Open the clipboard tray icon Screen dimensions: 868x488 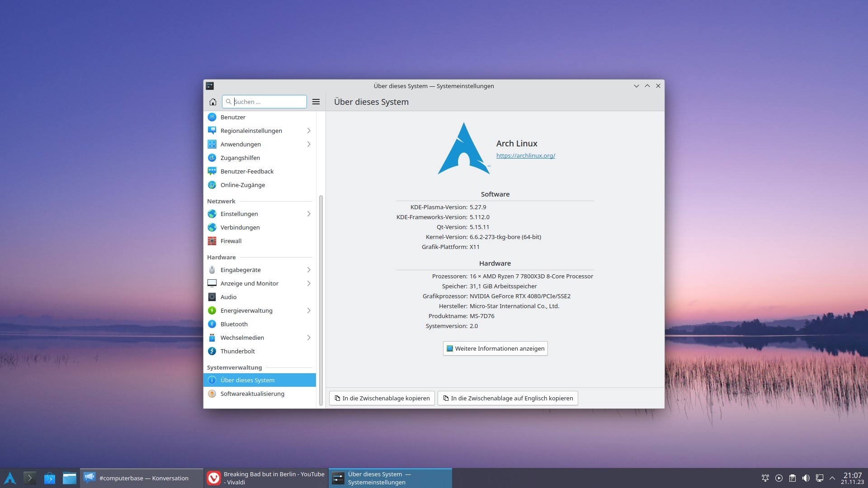[x=793, y=478]
